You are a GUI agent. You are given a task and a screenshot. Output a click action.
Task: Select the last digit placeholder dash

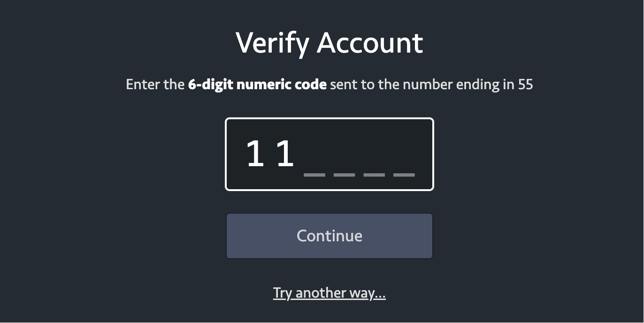404,174
